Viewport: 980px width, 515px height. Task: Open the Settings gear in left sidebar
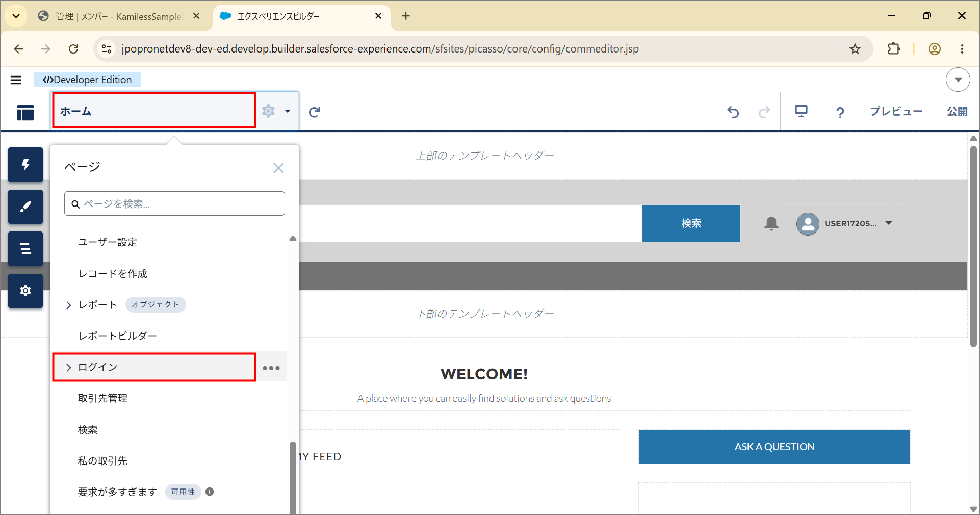click(x=25, y=291)
